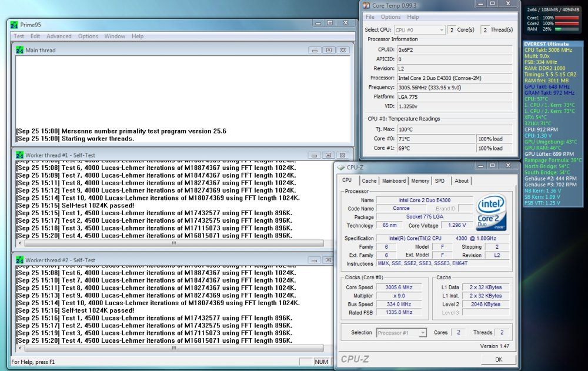Switch to the SPD tab in CPU-Z

439,181
